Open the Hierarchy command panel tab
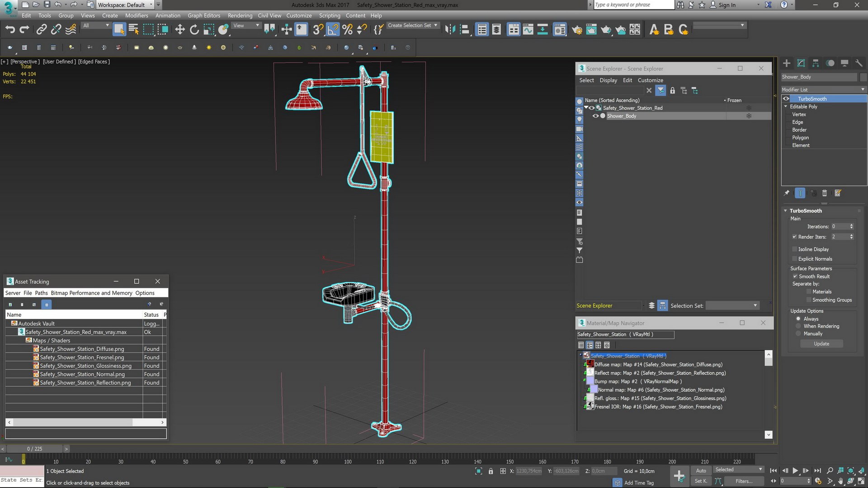868x488 pixels. click(x=816, y=63)
